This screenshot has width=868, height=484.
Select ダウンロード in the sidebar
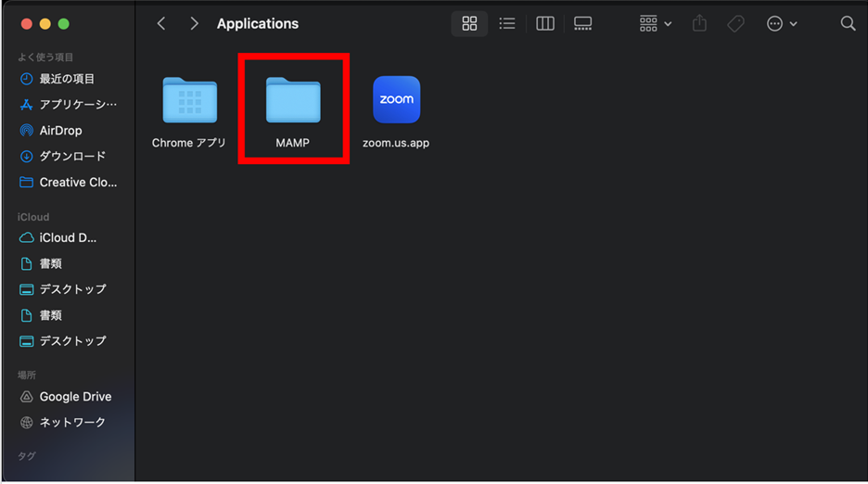pyautogui.click(x=72, y=157)
